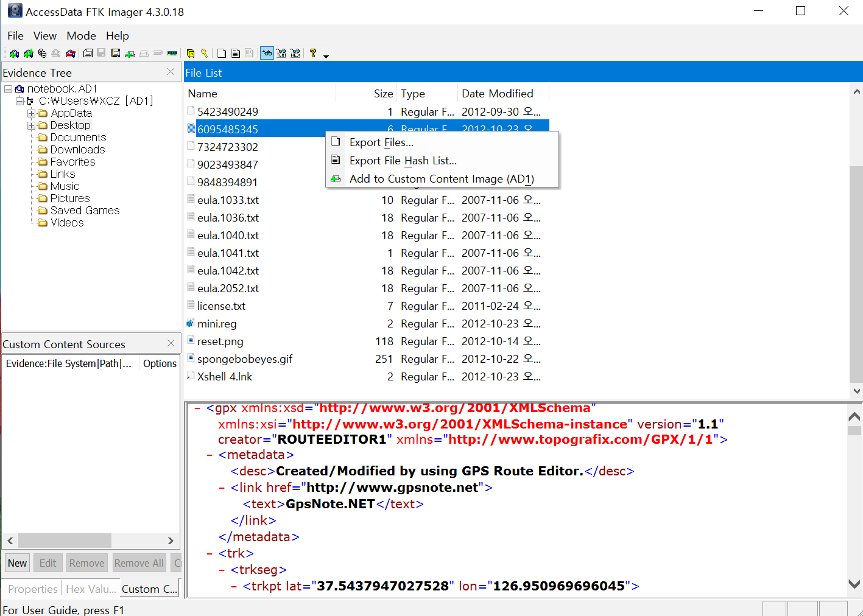Click the Downloads folder icon in tree
Viewport: 863px width, 616px height.
[x=43, y=150]
